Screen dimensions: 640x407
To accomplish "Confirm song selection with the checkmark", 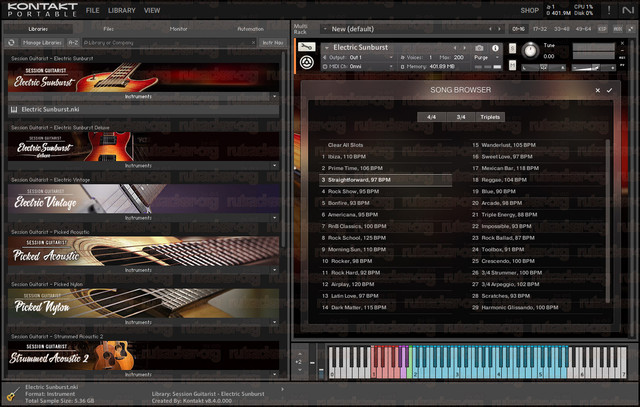I will [609, 90].
